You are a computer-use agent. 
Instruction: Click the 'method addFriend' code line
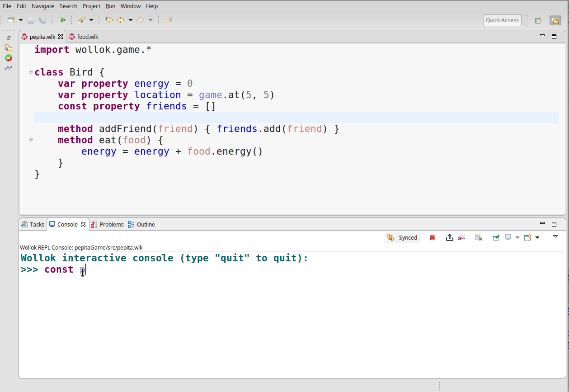pyautogui.click(x=198, y=129)
